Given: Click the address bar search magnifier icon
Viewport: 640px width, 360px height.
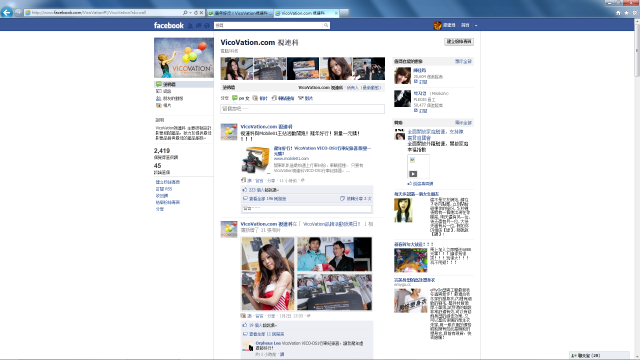Looking at the screenshot, I should [x=185, y=13].
